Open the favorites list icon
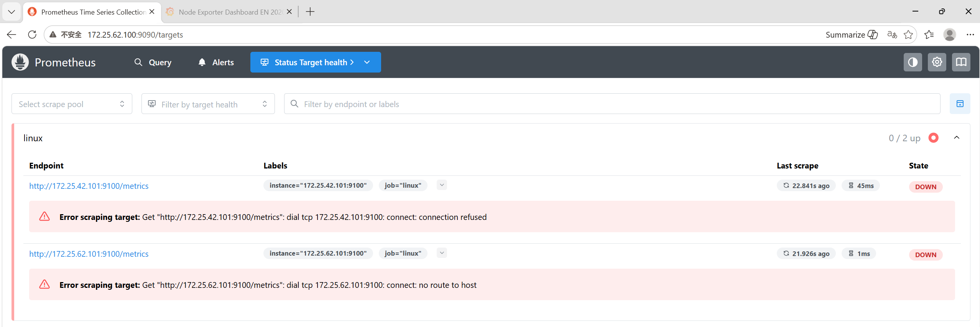Image resolution: width=980 pixels, height=327 pixels. [x=929, y=35]
